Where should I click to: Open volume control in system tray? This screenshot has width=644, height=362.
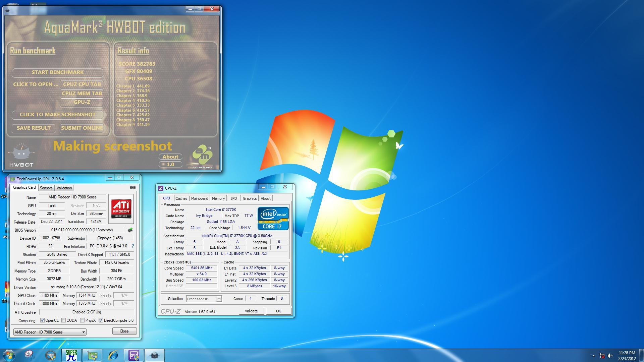click(x=610, y=356)
